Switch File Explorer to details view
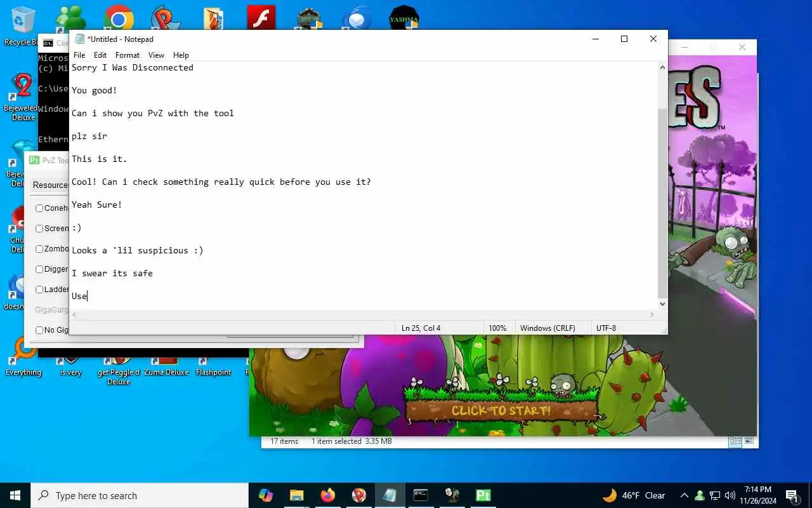This screenshot has height=508, width=812. [736, 441]
